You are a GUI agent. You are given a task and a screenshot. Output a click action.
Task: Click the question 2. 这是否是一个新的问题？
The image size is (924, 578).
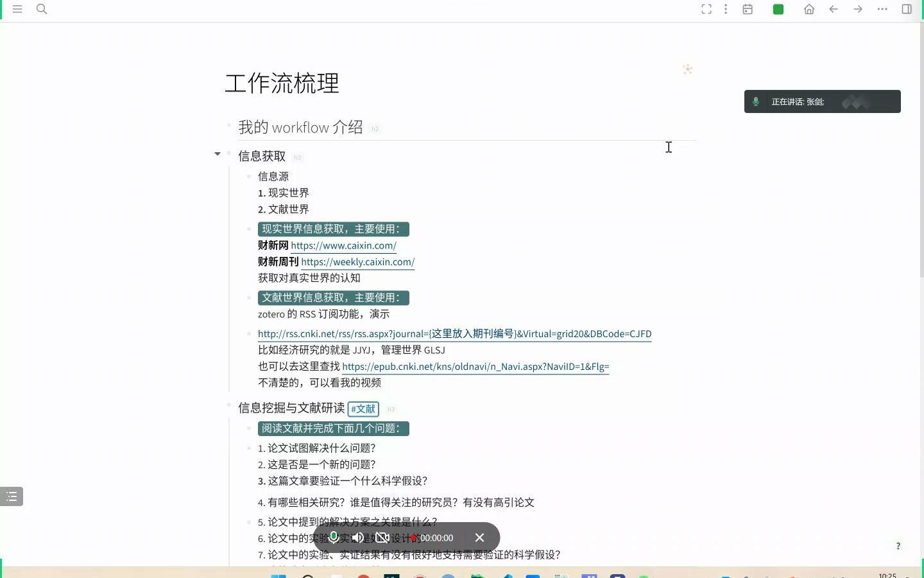click(316, 464)
